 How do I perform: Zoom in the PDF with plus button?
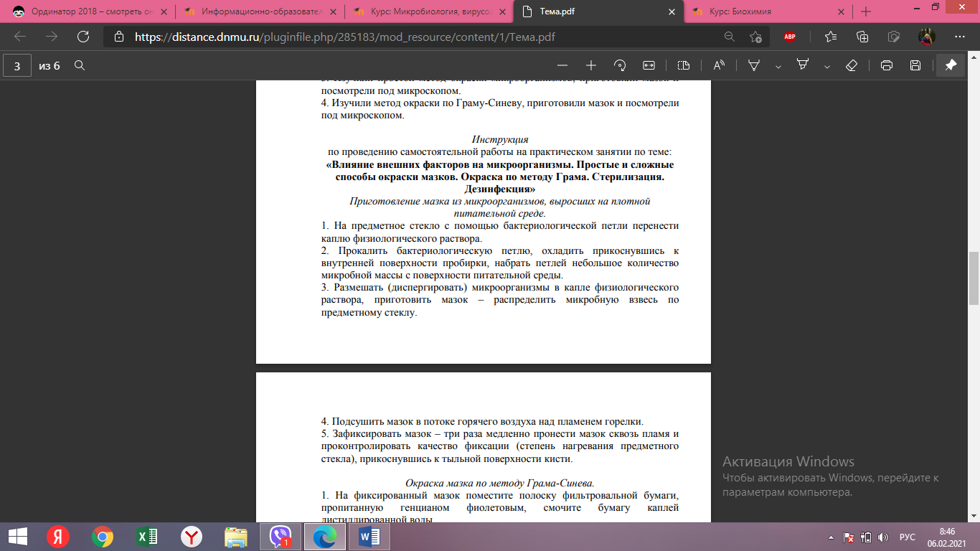591,65
